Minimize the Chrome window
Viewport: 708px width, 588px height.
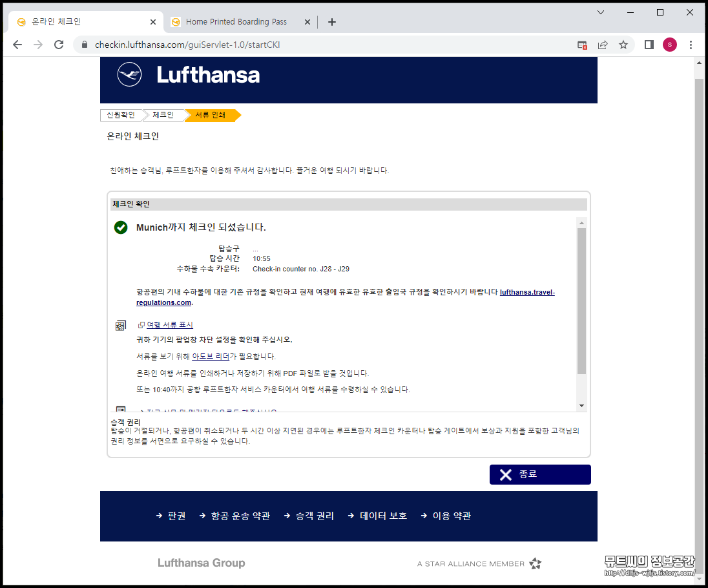coord(630,12)
